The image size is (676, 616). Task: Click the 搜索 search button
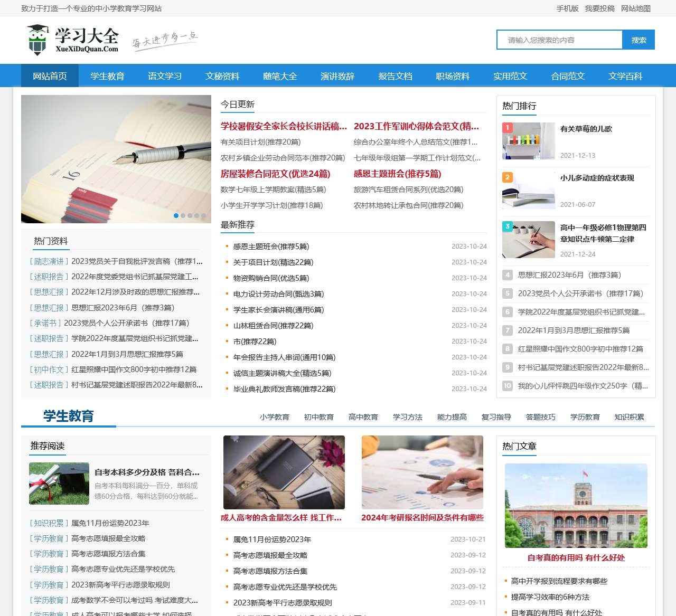(639, 40)
